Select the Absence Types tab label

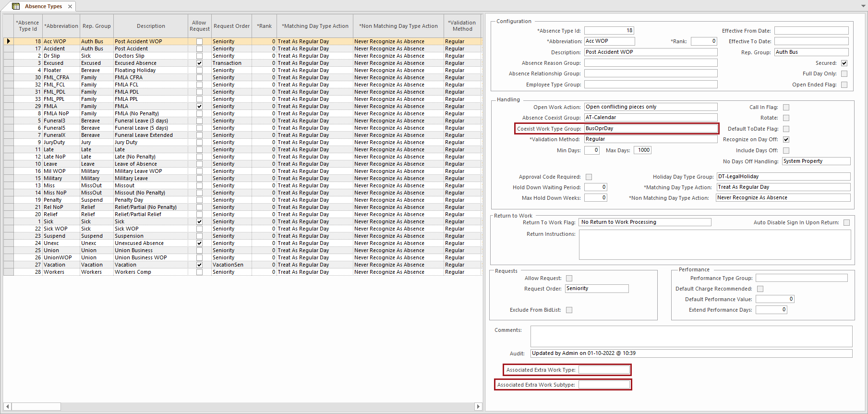43,6
